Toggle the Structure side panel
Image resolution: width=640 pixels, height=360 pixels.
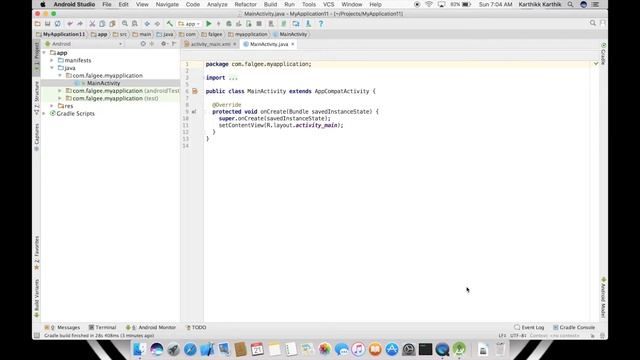point(36,98)
